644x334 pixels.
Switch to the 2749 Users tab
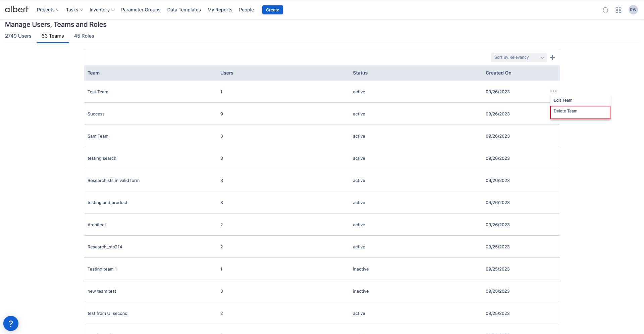pos(18,36)
